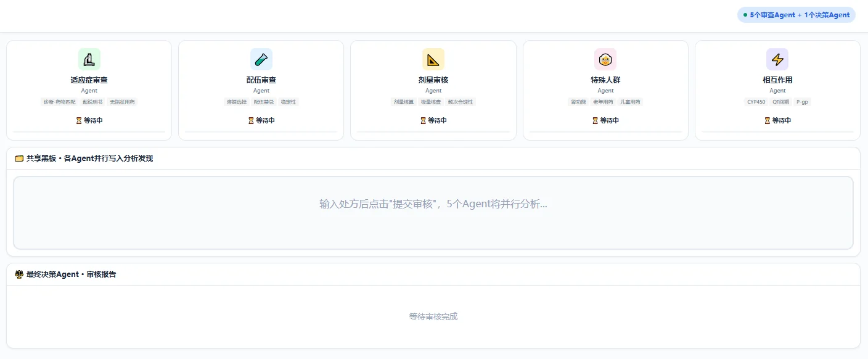Click the 5个审查Agent + 1个决策Agent badge
This screenshot has height=359, width=868.
[796, 15]
